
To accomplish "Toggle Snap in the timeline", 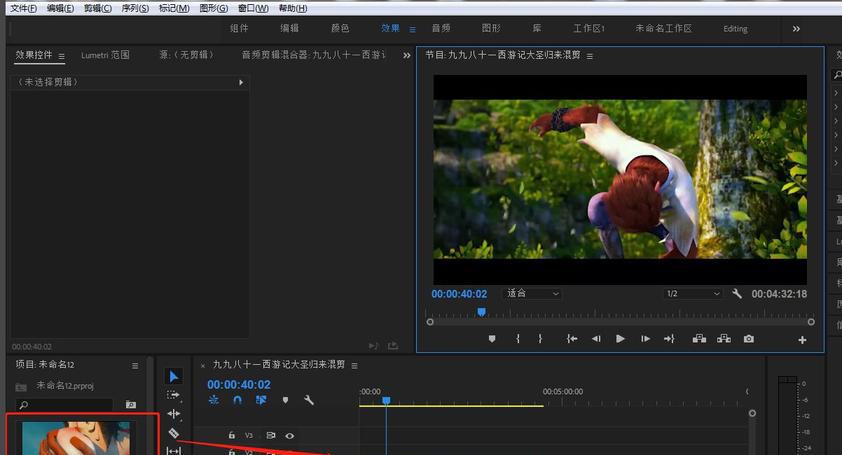I will 237,400.
